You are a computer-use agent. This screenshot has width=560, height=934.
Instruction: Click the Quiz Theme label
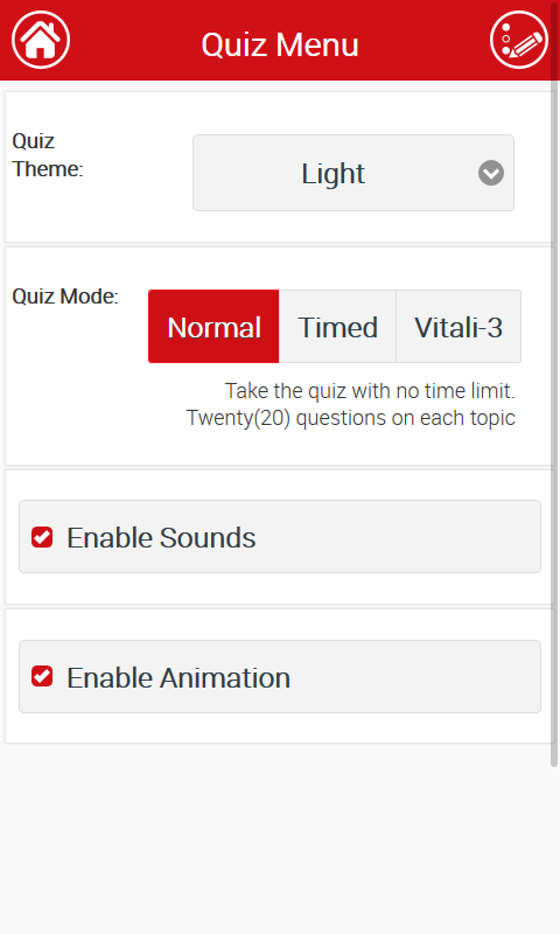pos(47,155)
